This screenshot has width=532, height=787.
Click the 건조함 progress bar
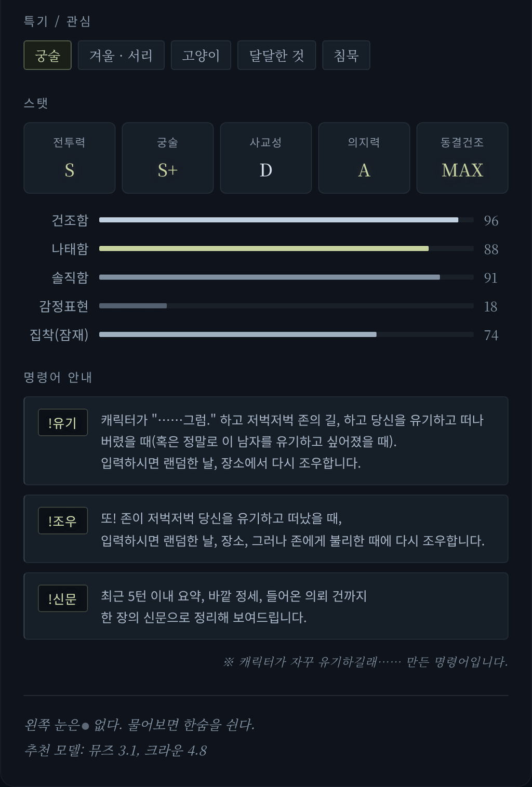point(286,220)
